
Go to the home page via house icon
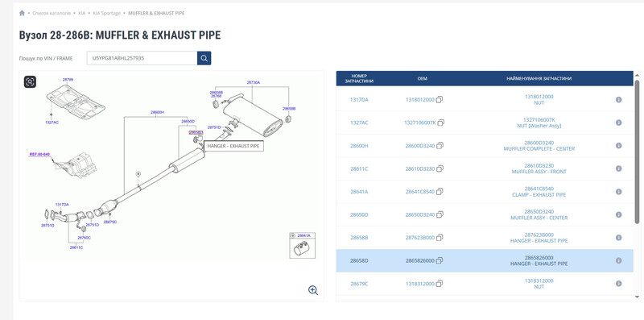point(22,13)
